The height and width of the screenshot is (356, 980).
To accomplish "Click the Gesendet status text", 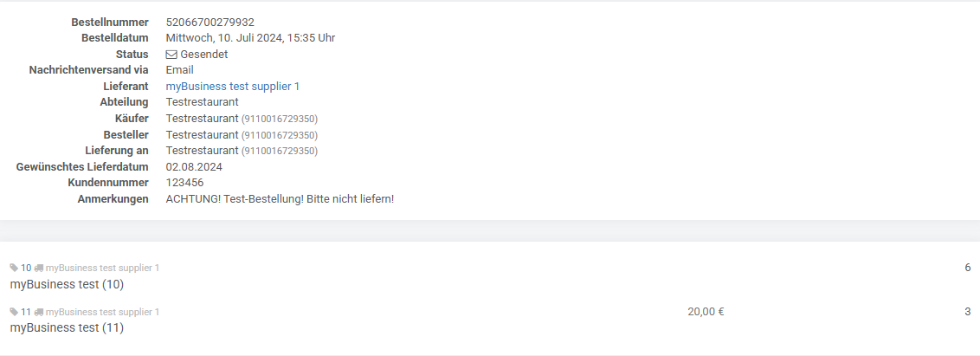I will [x=203, y=55].
